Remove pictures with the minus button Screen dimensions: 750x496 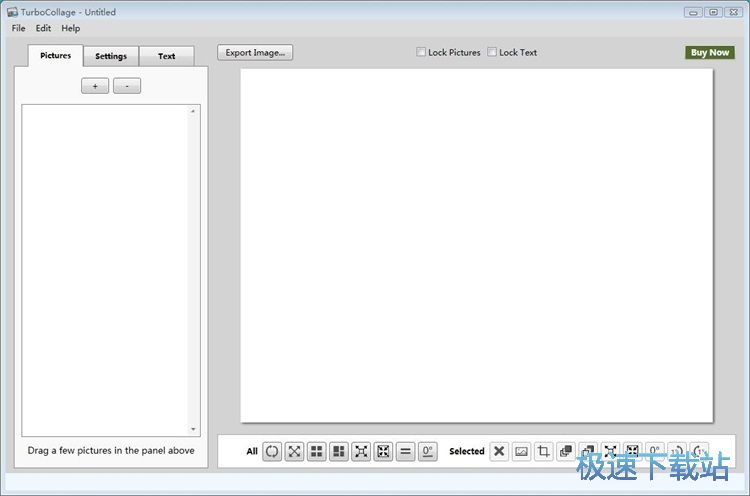[127, 86]
